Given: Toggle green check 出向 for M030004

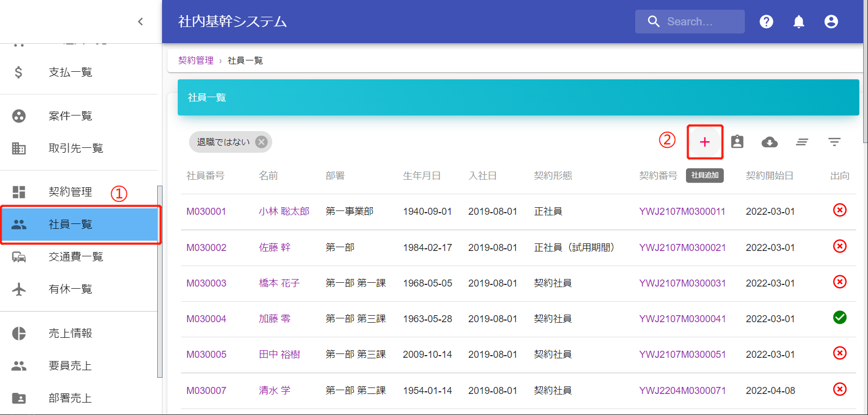Looking at the screenshot, I should click(839, 318).
